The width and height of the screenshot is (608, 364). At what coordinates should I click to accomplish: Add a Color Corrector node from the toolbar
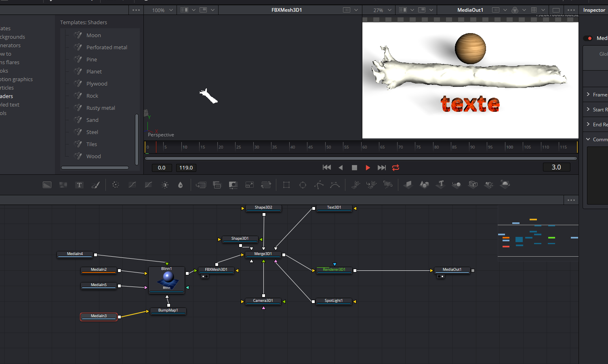(116, 185)
